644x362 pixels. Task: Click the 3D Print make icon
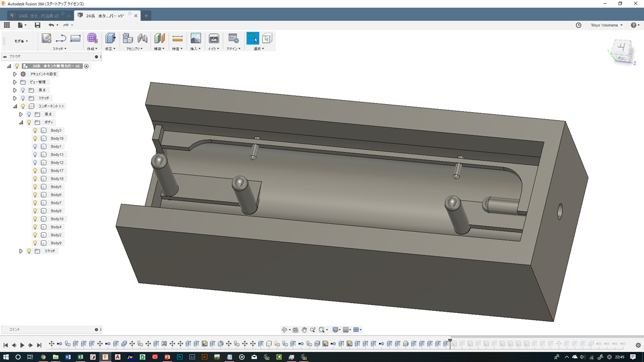214,38
